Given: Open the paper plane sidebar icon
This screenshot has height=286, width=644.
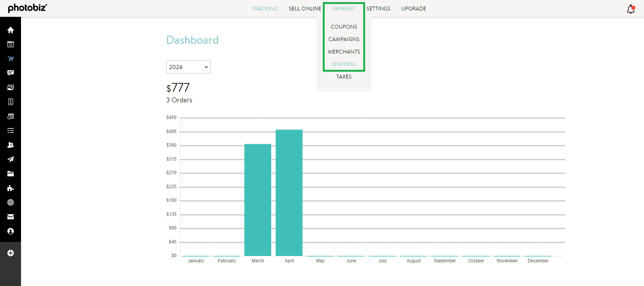Looking at the screenshot, I should coord(11,159).
